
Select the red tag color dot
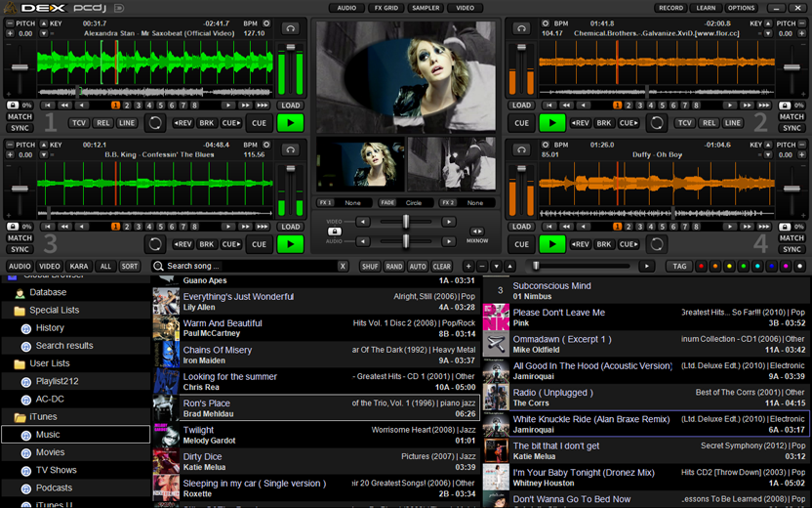pos(700,266)
